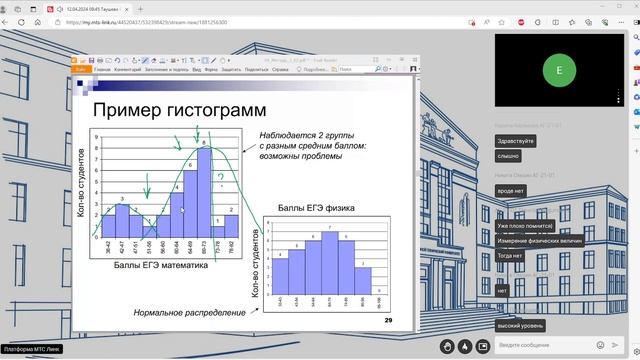This screenshot has height=360, width=640.
Task: Click chat message 'вроде нет'
Action: click(510, 191)
